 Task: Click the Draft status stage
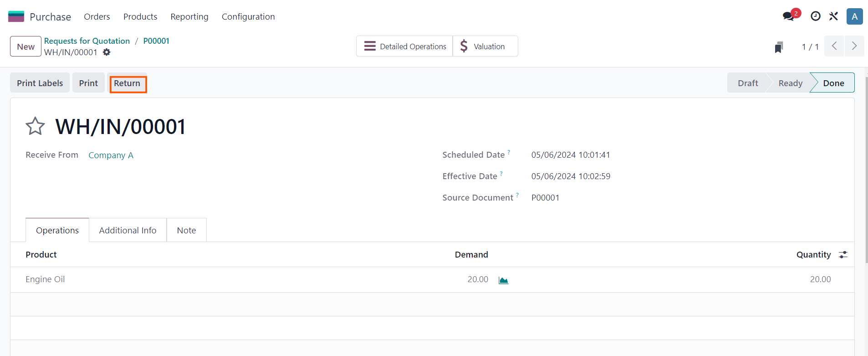coord(748,83)
